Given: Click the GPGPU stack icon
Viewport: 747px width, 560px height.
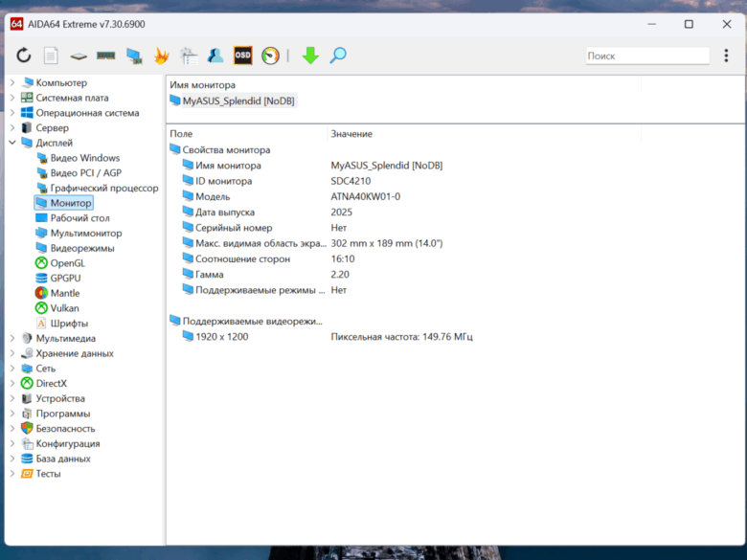Looking at the screenshot, I should (41, 279).
